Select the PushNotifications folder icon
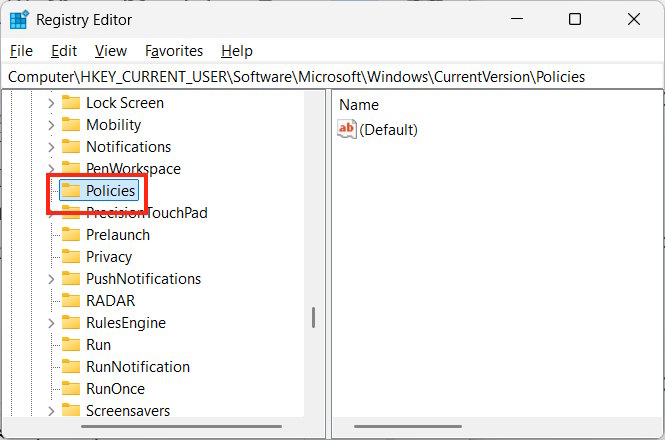 click(71, 279)
